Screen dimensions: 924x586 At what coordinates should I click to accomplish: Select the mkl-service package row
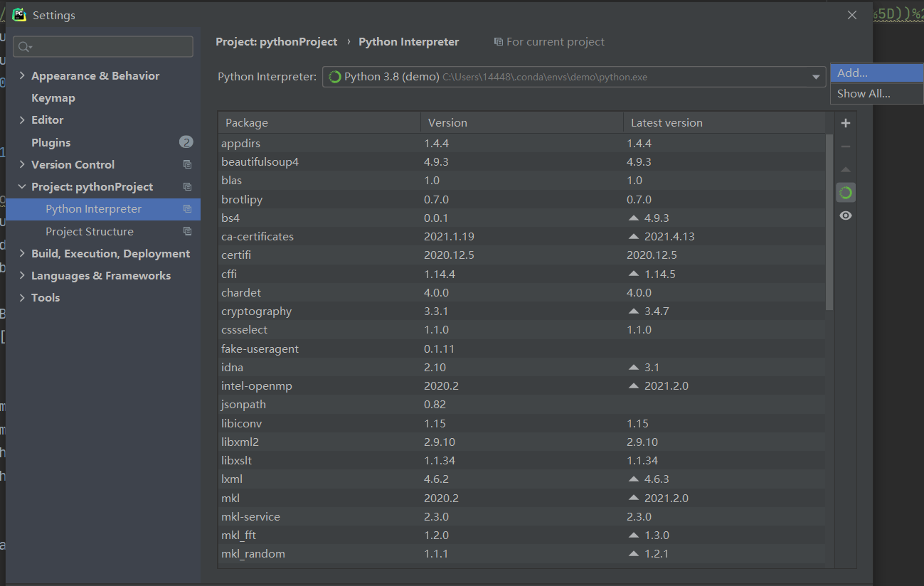click(522, 516)
